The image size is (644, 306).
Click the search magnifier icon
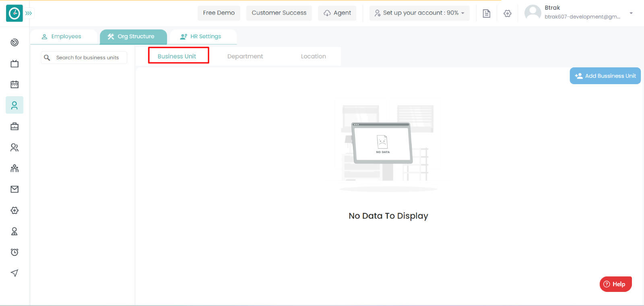tap(47, 58)
